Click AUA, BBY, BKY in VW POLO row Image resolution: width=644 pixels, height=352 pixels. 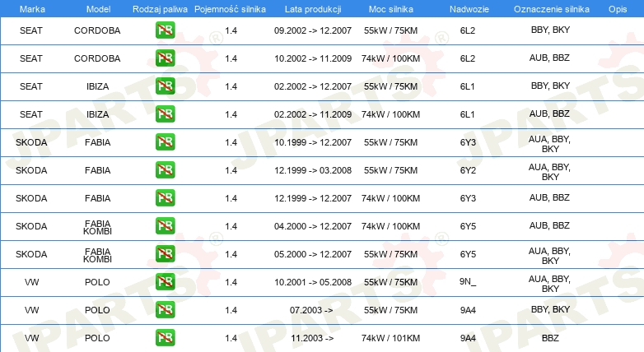[549, 284]
